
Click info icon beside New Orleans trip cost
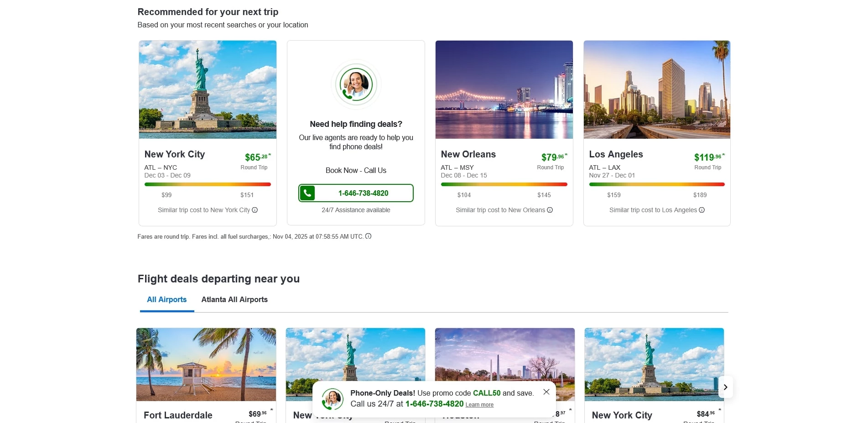pyautogui.click(x=550, y=210)
